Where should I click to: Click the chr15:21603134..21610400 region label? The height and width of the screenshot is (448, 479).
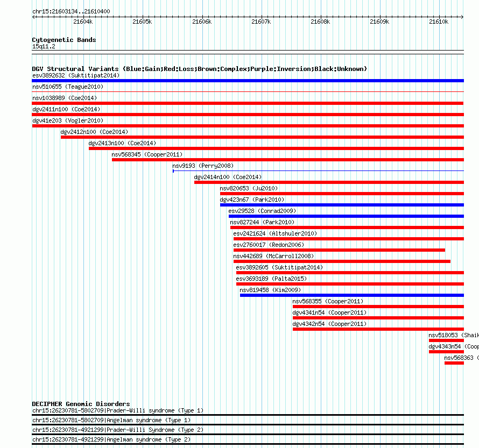(x=71, y=11)
